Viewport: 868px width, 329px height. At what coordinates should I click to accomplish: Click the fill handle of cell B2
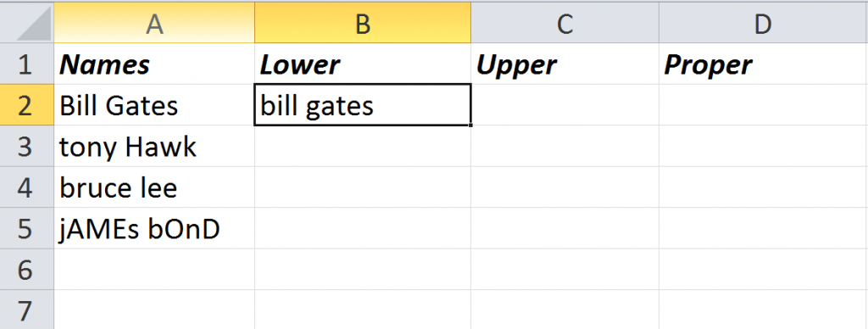click(x=470, y=125)
